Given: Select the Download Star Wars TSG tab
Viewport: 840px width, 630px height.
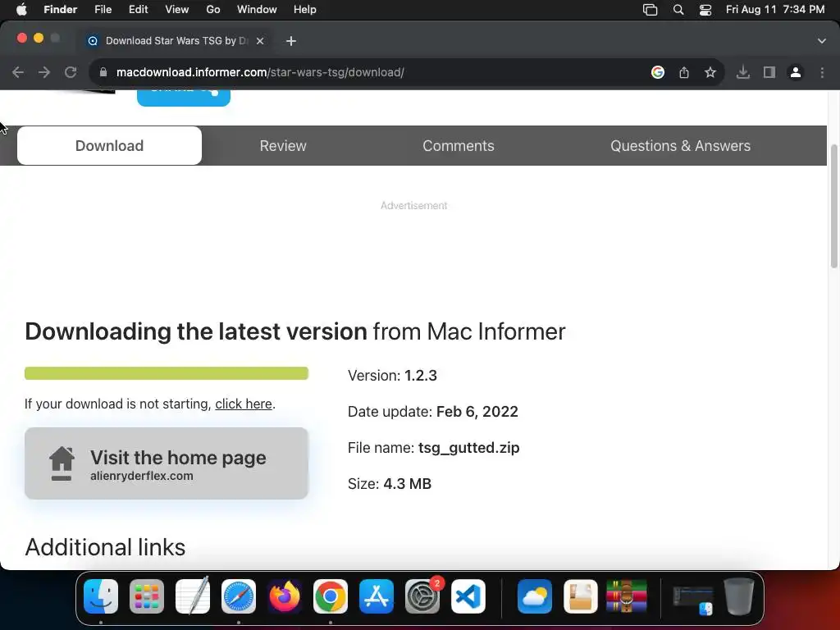Looking at the screenshot, I should tap(177, 41).
